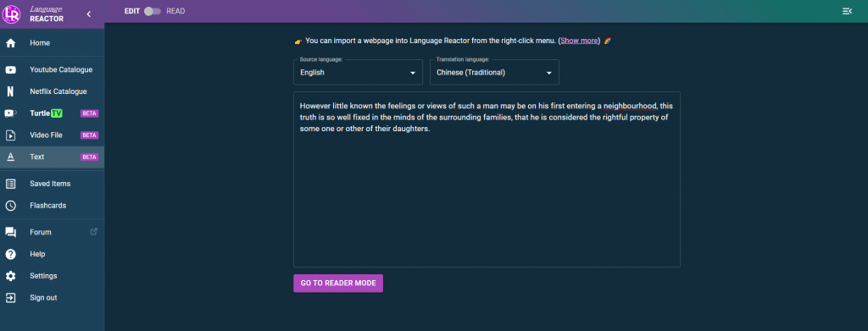Click the YouTube play icon in sidebar
868x331 pixels.
pos(10,69)
